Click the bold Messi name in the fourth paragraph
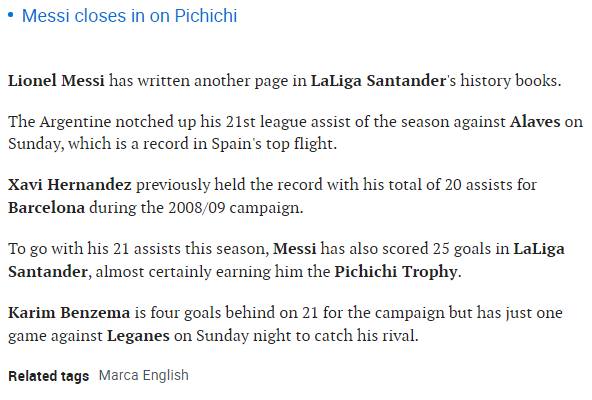 tap(294, 249)
